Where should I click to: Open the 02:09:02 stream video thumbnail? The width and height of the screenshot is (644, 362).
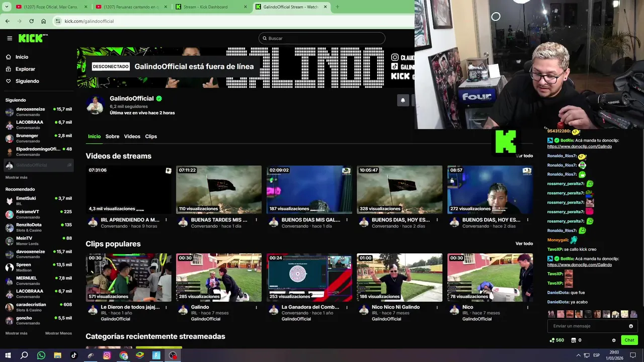coord(309,190)
